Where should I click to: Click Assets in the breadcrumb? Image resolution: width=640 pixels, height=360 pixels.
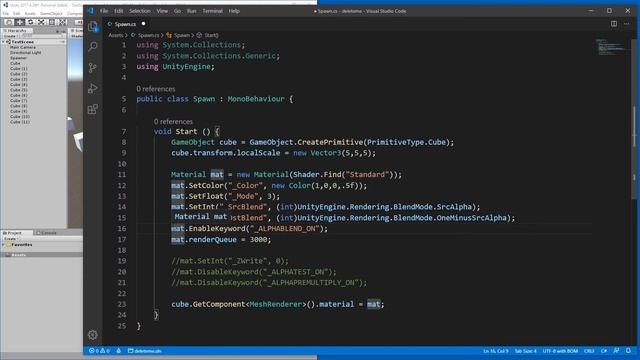coord(116,35)
